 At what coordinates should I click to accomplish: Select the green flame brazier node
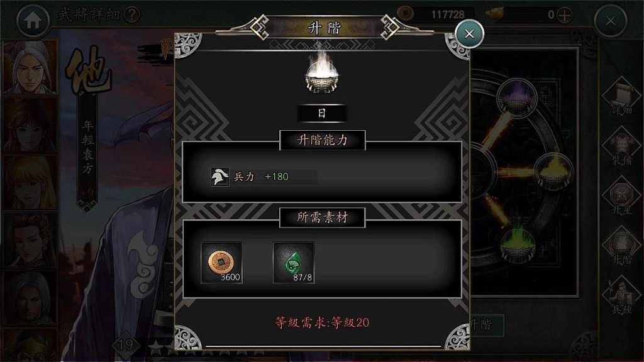pyautogui.click(x=518, y=243)
